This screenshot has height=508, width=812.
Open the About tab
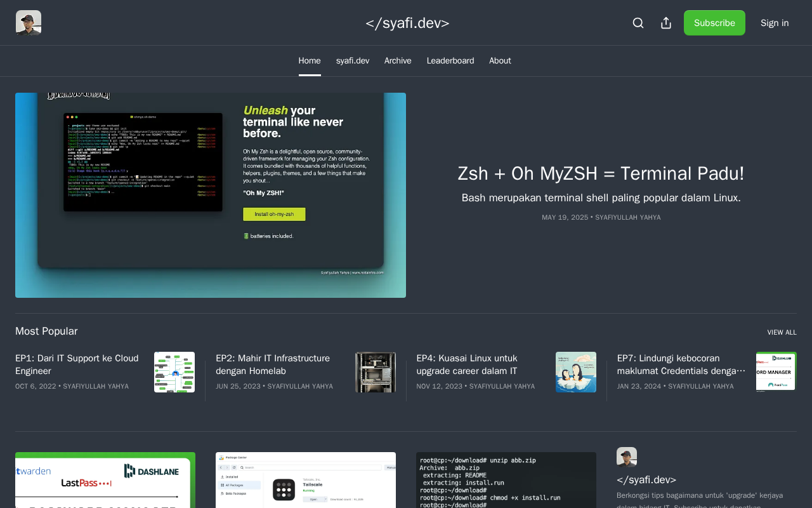(x=500, y=61)
